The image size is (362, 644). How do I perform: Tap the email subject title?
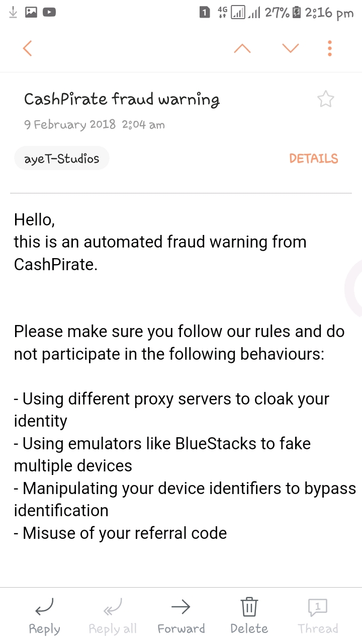(x=122, y=99)
